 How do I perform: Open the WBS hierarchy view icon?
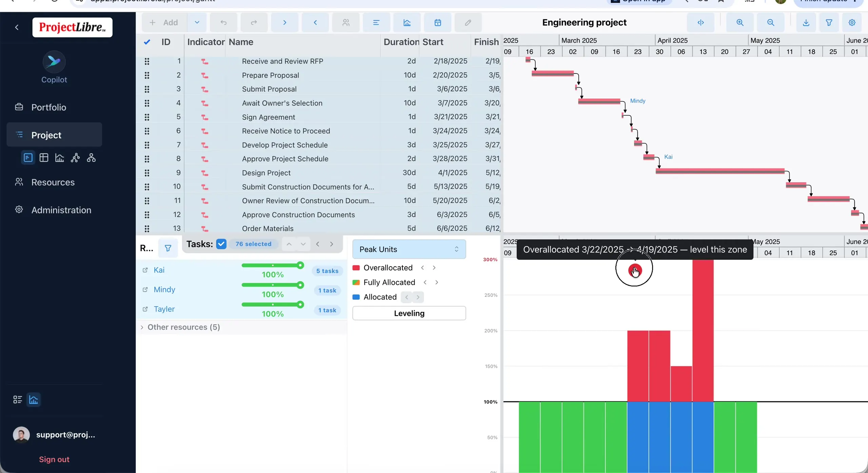tap(91, 158)
